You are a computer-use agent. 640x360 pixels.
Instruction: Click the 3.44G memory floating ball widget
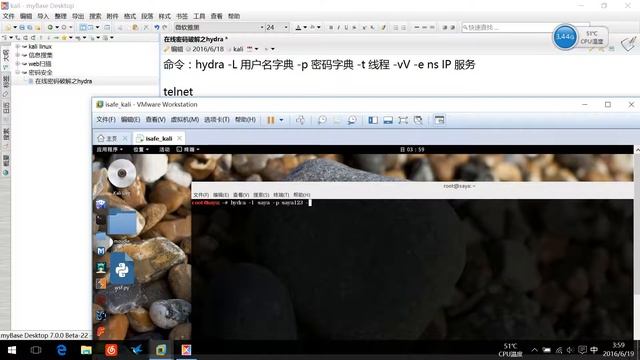[x=565, y=37]
